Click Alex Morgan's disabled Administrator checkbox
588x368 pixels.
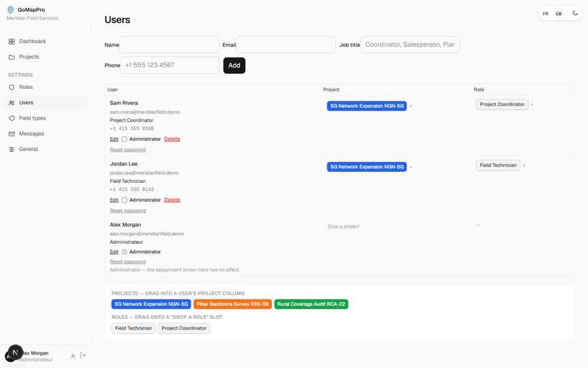point(124,252)
